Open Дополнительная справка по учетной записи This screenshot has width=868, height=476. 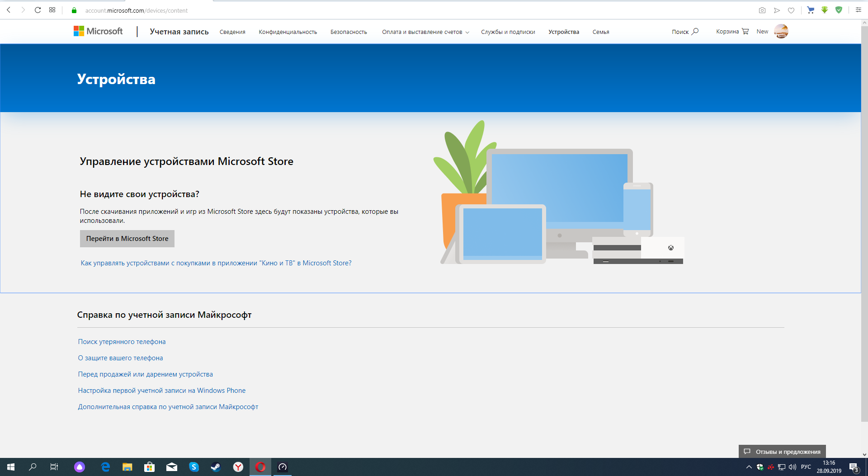(168, 407)
